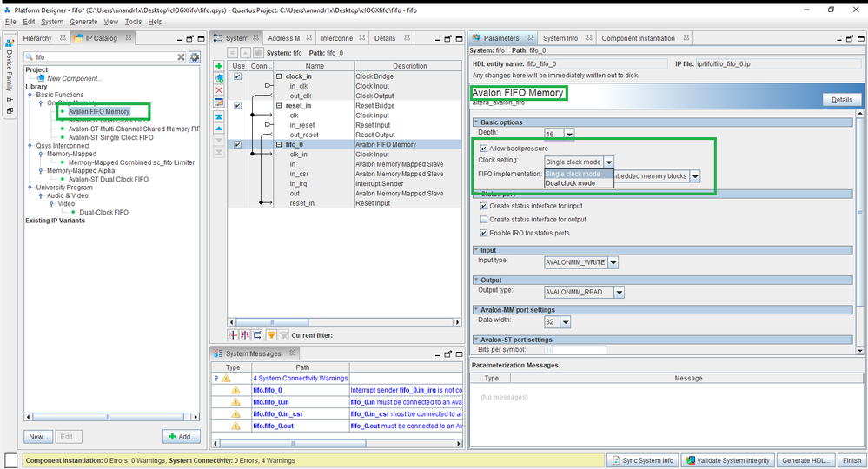
Task: Select Dual clock mode from dropdown list
Action: pyautogui.click(x=570, y=183)
